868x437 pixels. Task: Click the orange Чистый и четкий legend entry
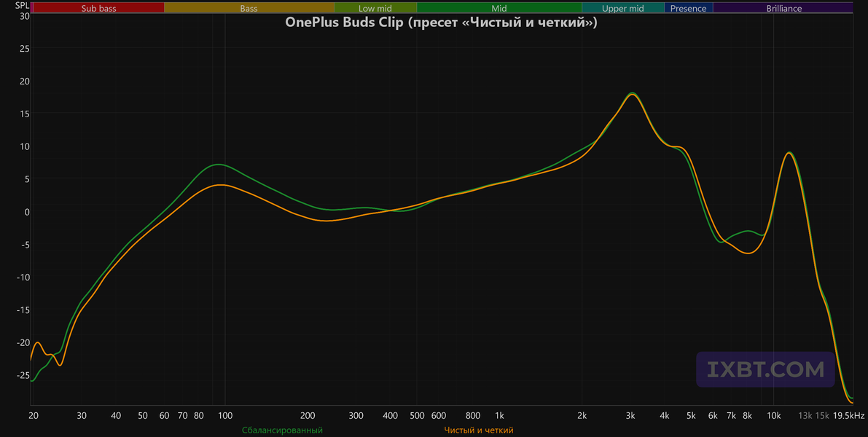coord(479,430)
